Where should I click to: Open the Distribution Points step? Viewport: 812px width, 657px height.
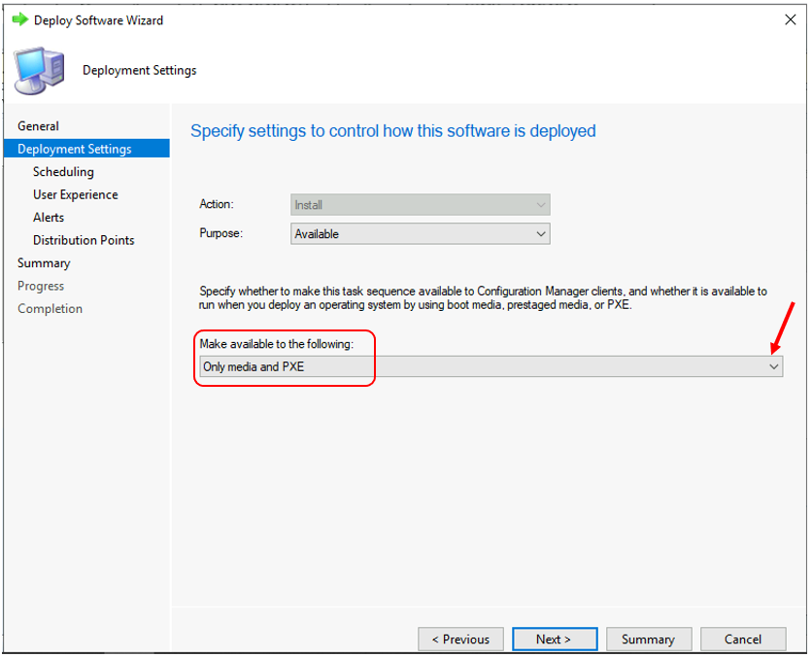tap(84, 240)
